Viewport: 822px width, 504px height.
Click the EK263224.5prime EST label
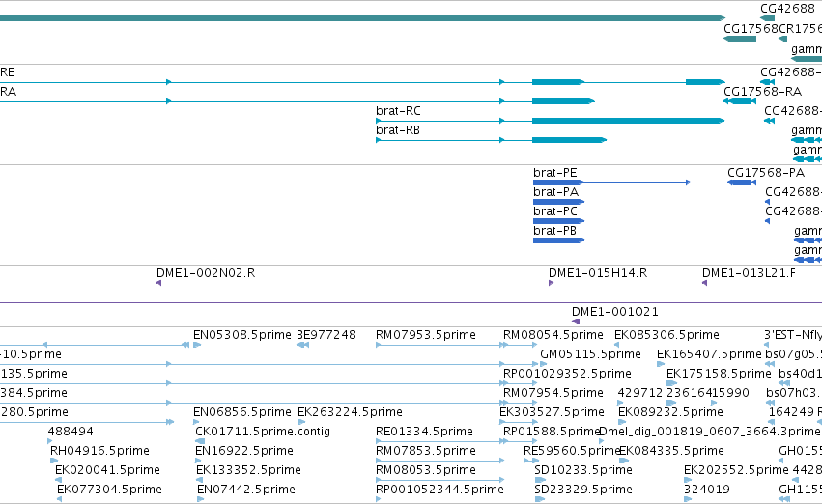[x=350, y=412]
